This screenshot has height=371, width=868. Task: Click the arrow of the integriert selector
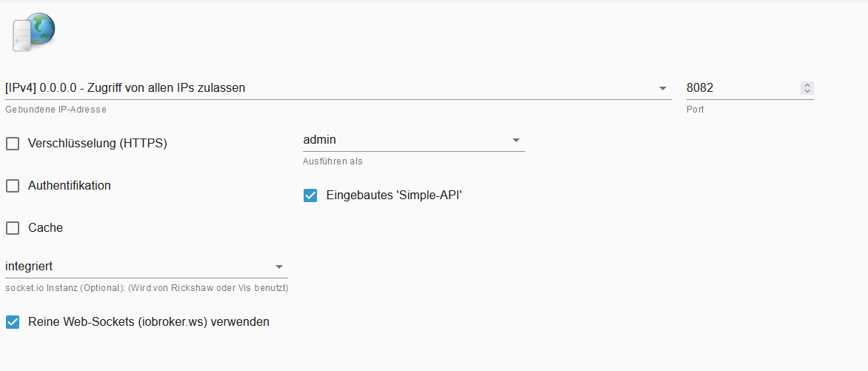(x=279, y=267)
